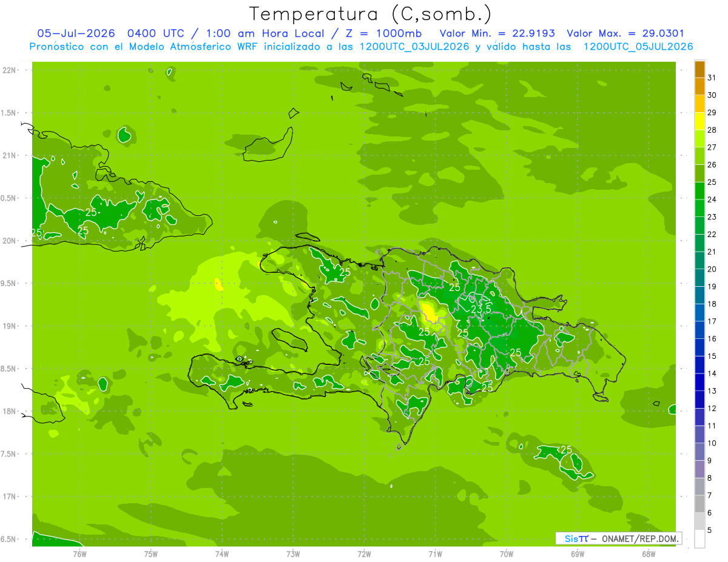Viewport: 728px width, 562px height.
Task: Click the '21N' latitude axis label
Action: pyautogui.click(x=9, y=155)
